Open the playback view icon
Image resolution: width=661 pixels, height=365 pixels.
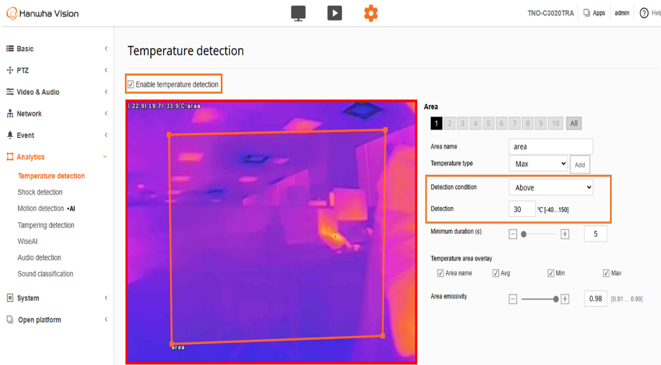point(334,13)
